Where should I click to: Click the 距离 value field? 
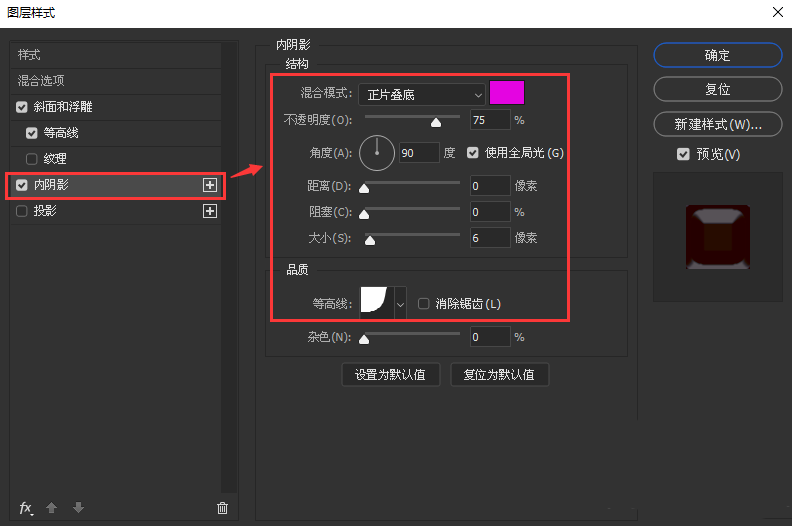click(x=490, y=186)
